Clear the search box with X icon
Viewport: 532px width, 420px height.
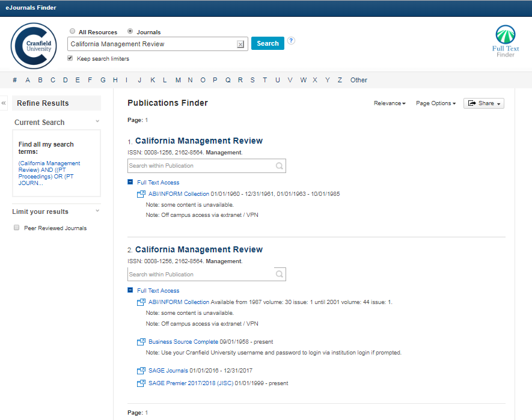(240, 44)
